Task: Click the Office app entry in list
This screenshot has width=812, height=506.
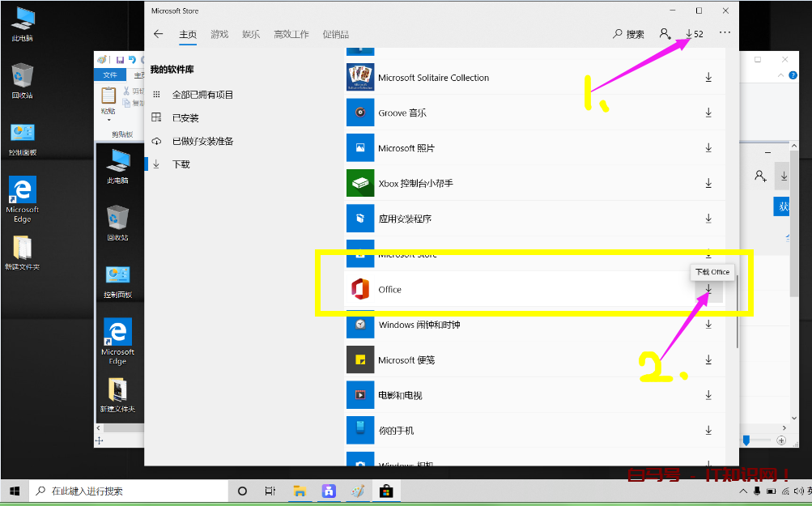Action: pos(389,290)
